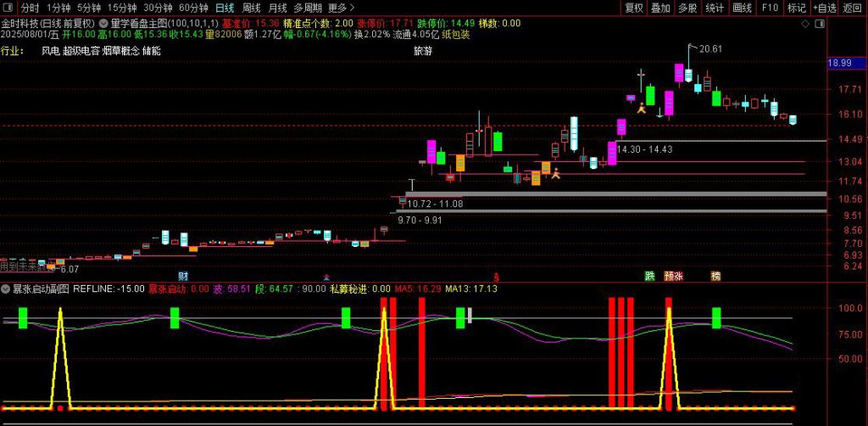This screenshot has height=426, width=868.
Task: Switch to the 日线 period tab
Action: pyautogui.click(x=224, y=8)
